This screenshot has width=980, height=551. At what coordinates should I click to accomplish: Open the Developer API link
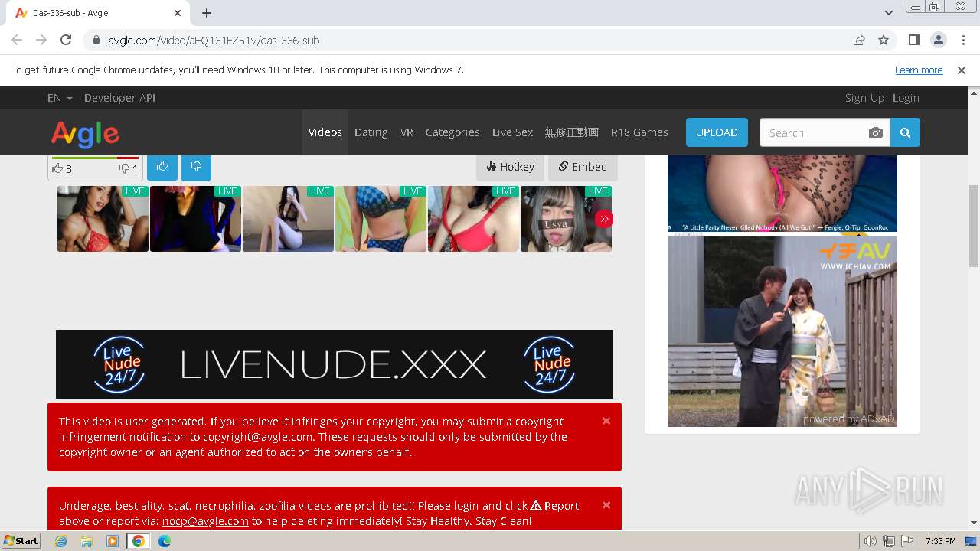point(119,98)
